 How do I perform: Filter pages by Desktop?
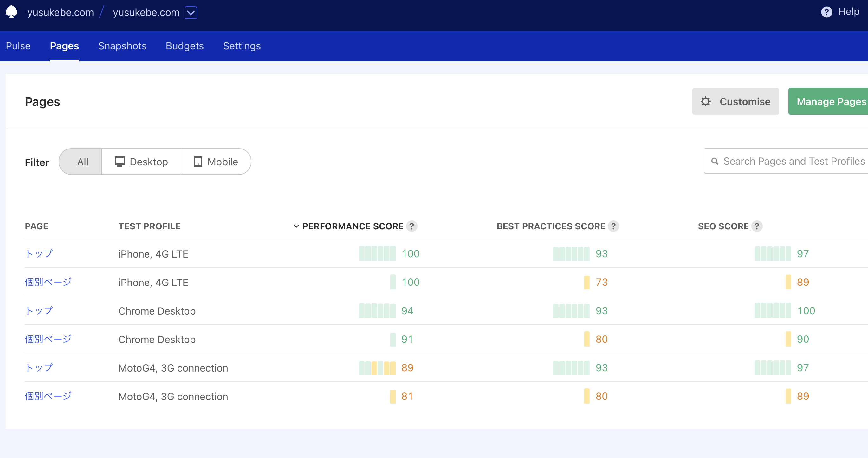[x=141, y=162]
